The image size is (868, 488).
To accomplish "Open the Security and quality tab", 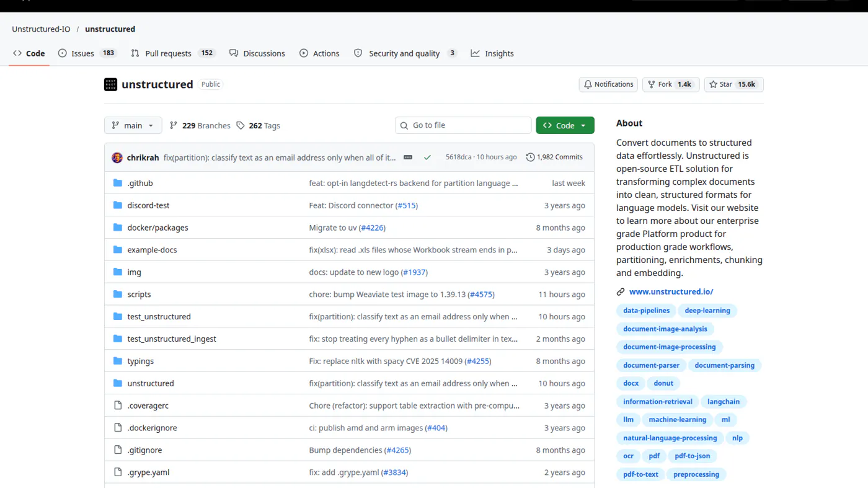I will pyautogui.click(x=405, y=53).
